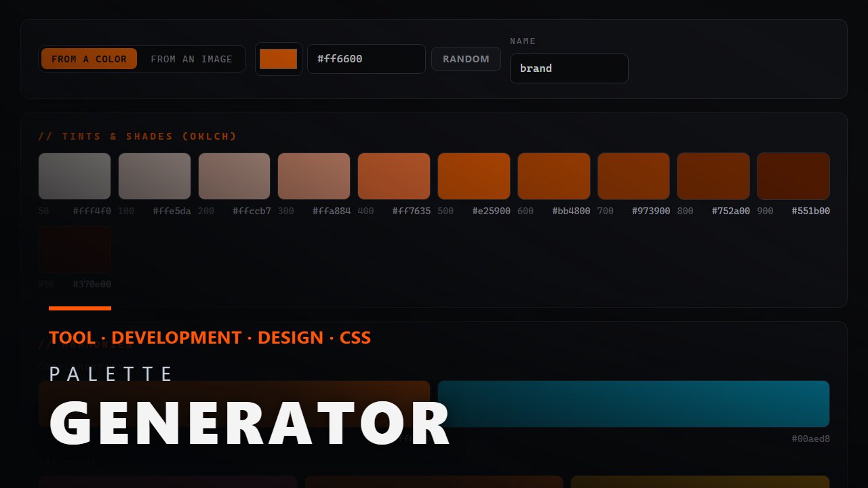
Task: Select the 950 shade swatch #370e00
Action: 75,249
